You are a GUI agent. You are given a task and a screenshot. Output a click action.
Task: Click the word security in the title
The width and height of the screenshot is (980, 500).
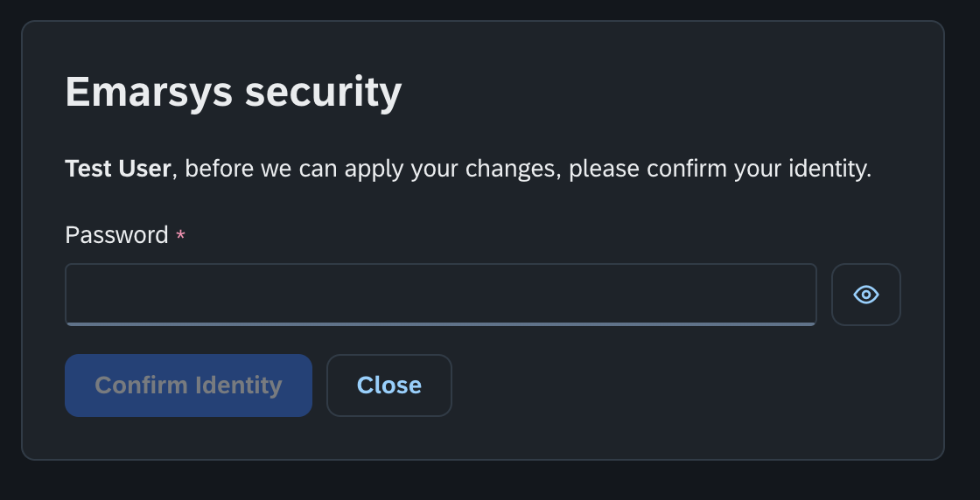point(323,93)
